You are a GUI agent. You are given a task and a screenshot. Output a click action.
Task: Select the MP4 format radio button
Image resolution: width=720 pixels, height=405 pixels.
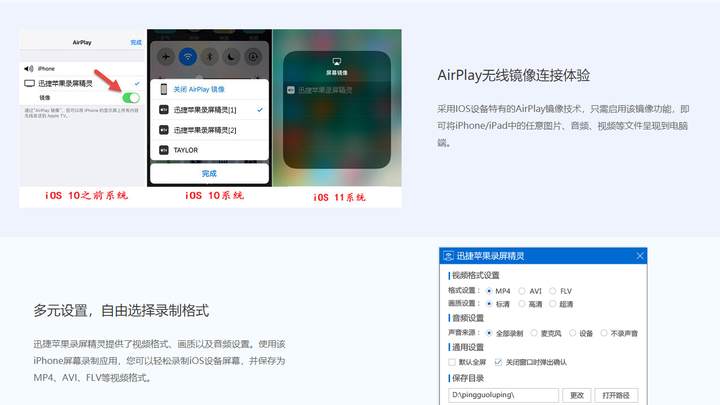(x=489, y=291)
